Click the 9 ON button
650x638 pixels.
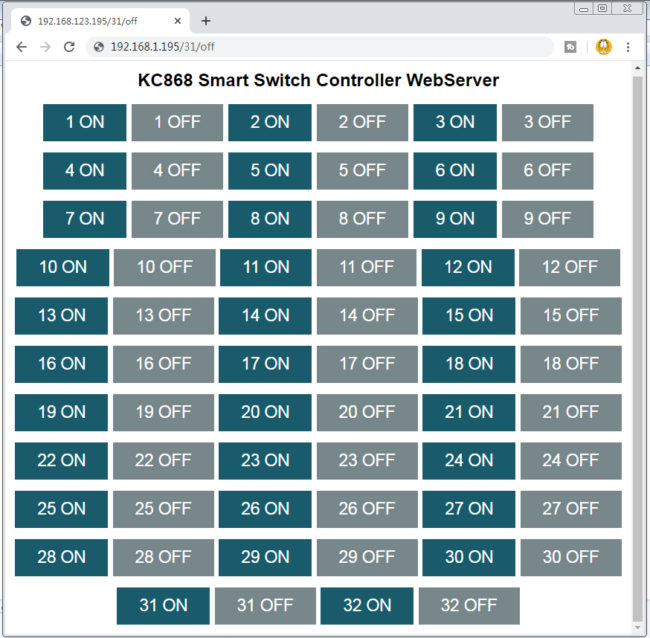[x=455, y=219]
